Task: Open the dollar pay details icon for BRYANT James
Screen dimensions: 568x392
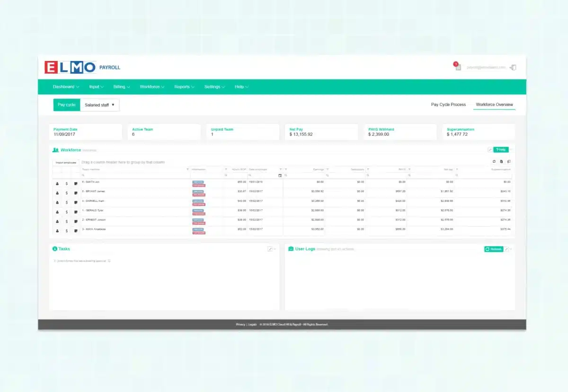Action: [66, 193]
